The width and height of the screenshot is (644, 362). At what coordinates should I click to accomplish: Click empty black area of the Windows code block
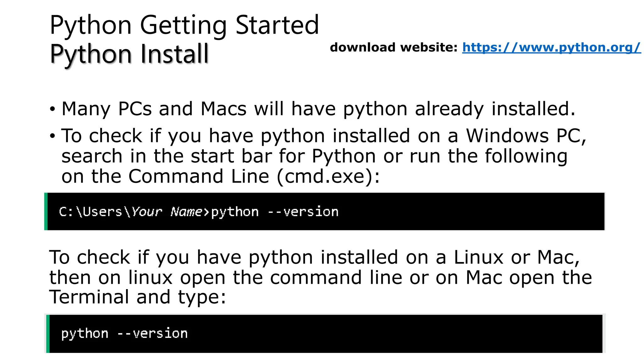pyautogui.click(x=472, y=211)
